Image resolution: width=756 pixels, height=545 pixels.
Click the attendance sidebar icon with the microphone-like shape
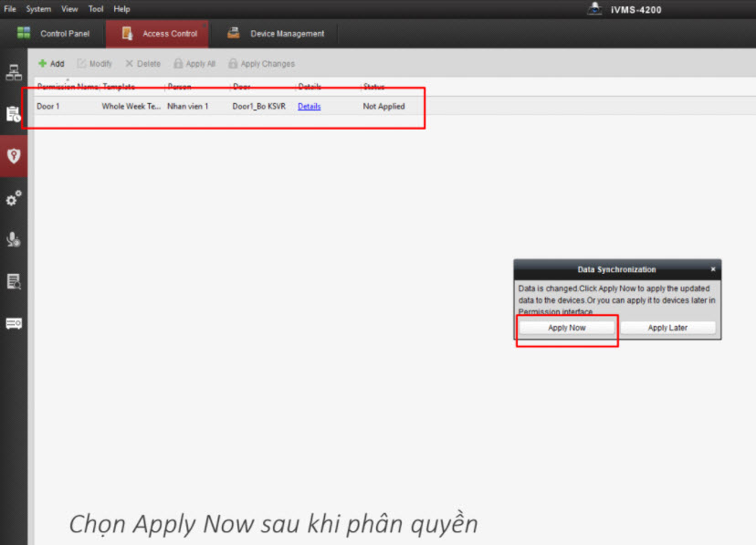click(x=14, y=239)
